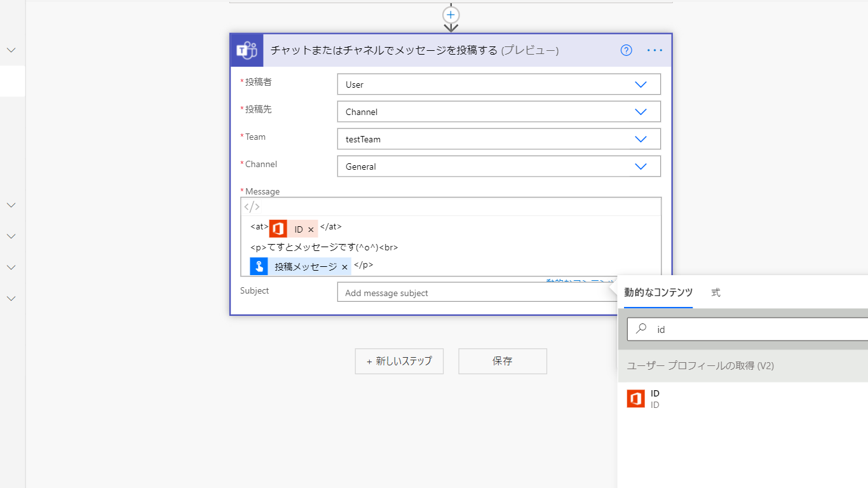Remove the ID token using its × icon
The height and width of the screenshot is (488, 868).
tap(311, 228)
